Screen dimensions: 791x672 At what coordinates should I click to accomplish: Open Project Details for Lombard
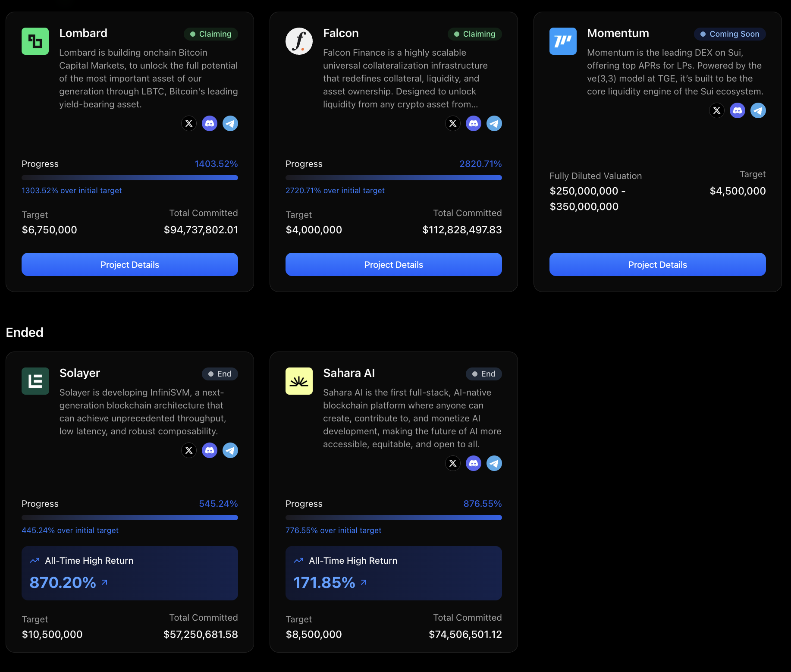click(130, 264)
